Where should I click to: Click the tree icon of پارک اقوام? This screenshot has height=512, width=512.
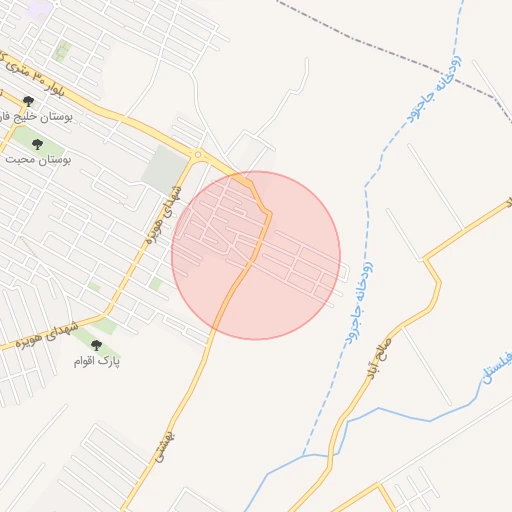[96, 345]
